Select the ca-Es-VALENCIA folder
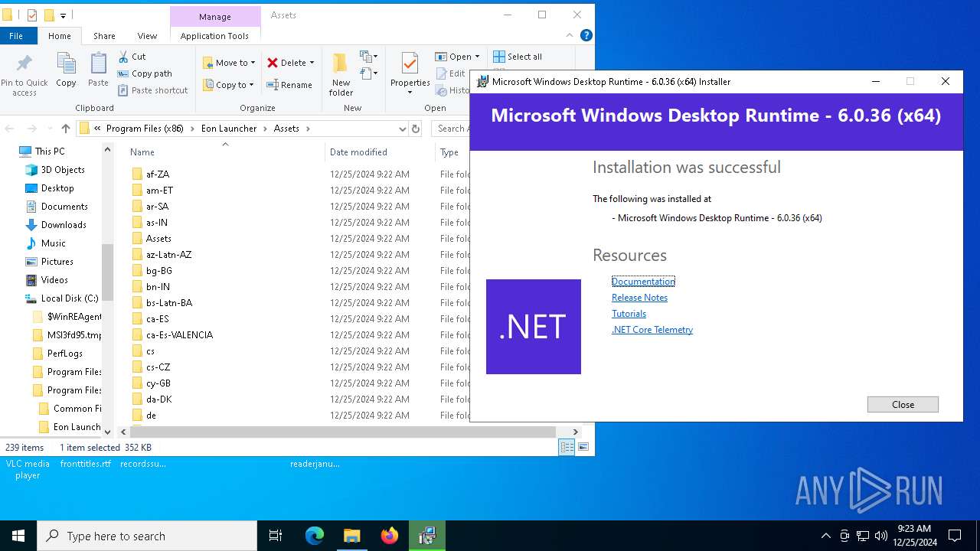 pyautogui.click(x=179, y=334)
